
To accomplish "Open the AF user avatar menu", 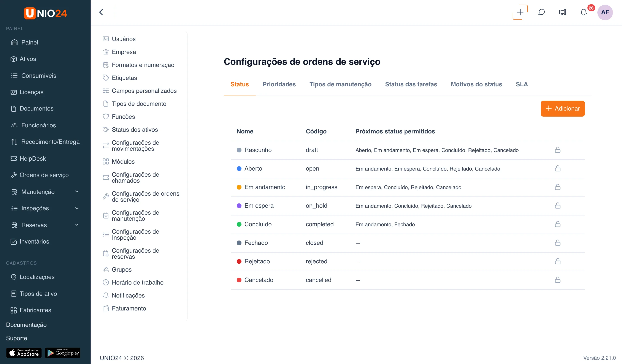I will point(605,12).
